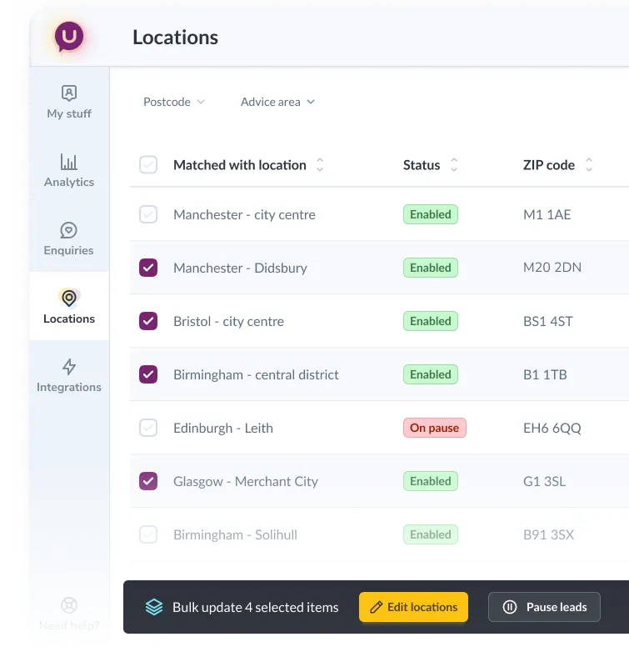Screen dimensions: 629x672
Task: Sort the table by Status column
Action: point(454,165)
